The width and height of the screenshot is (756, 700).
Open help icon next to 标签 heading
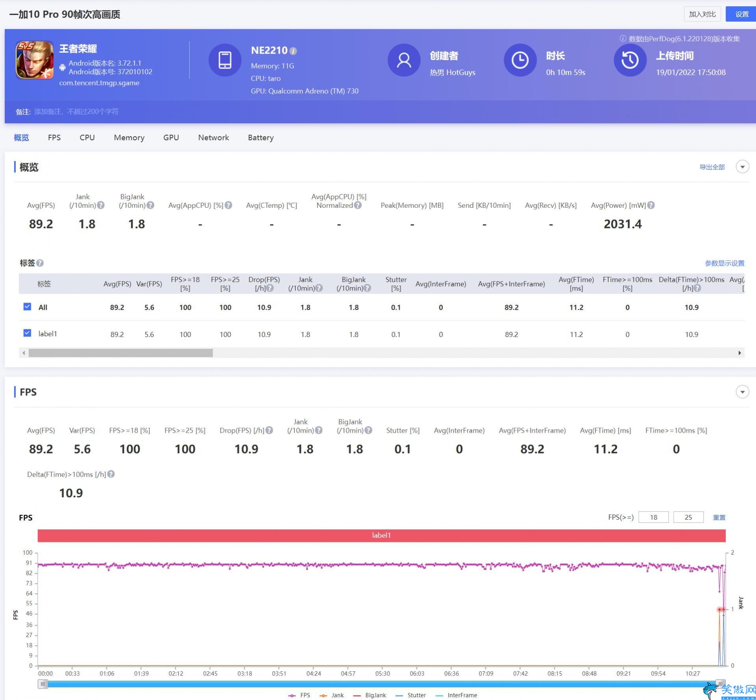pos(40,263)
